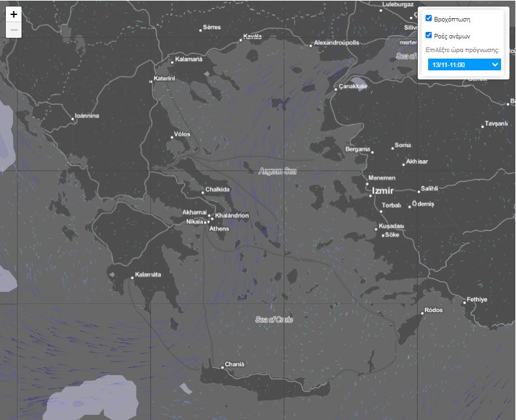Click the Chalkída city marker
The image size is (516, 420).
(x=202, y=193)
